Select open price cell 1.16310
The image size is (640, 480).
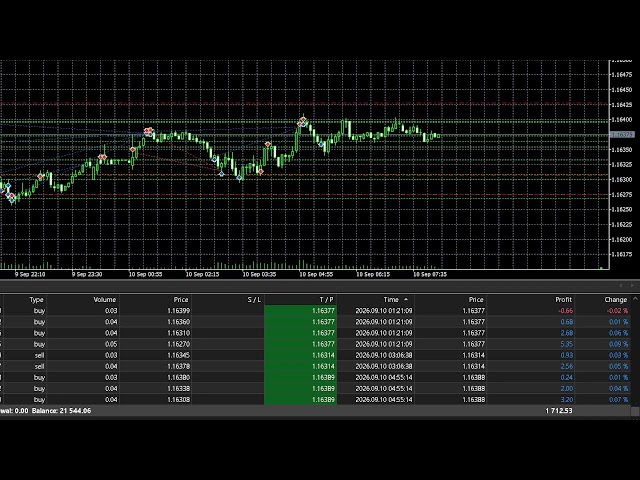click(178, 333)
